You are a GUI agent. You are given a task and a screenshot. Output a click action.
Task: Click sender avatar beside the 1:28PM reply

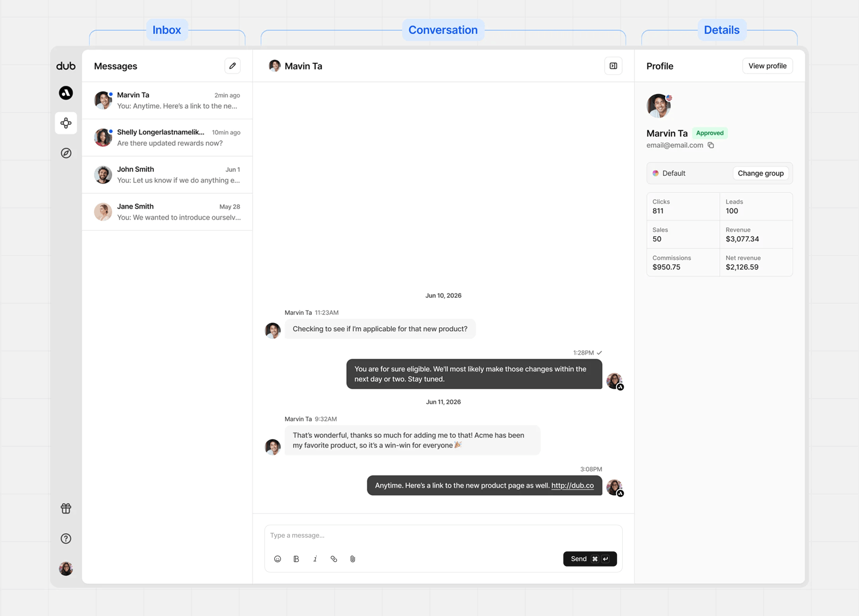coord(615,381)
